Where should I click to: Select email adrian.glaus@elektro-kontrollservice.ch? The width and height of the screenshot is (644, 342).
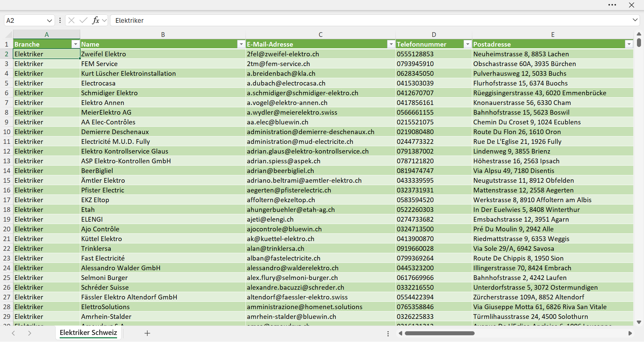(x=321, y=151)
